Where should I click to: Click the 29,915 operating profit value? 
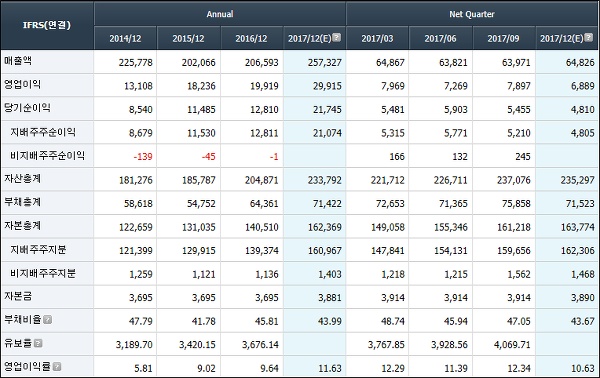[x=327, y=86]
